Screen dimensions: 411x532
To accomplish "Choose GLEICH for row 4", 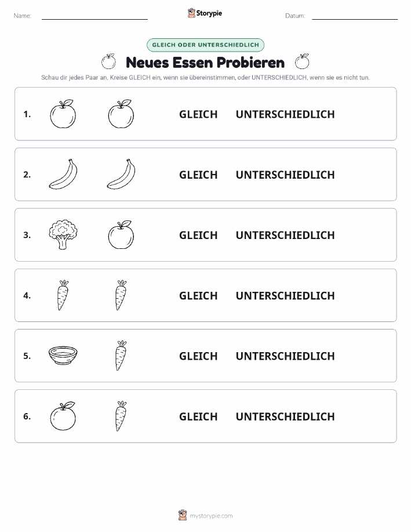I will pos(198,295).
